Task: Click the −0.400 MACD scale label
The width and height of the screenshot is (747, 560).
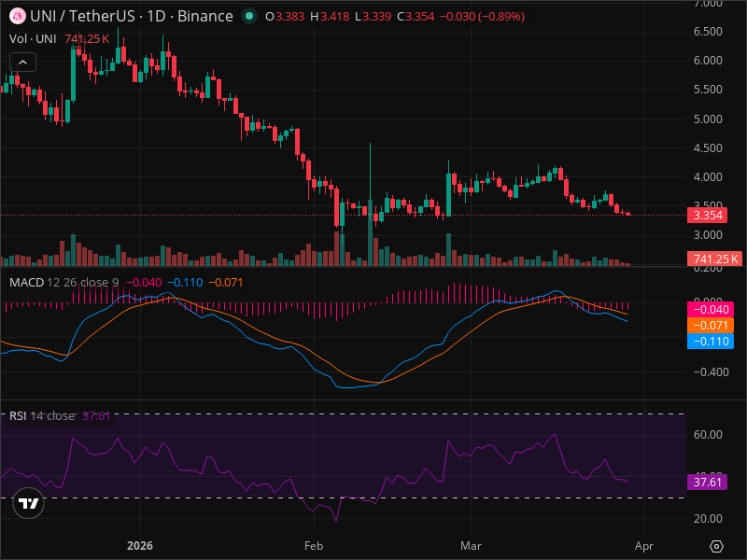Action: point(712,371)
